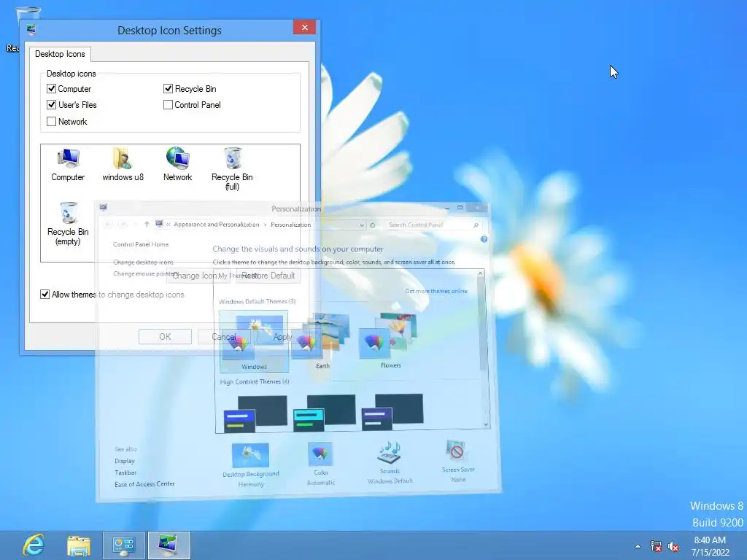Click the network status tray icon
Image resolution: width=747 pixels, height=560 pixels.
point(656,546)
